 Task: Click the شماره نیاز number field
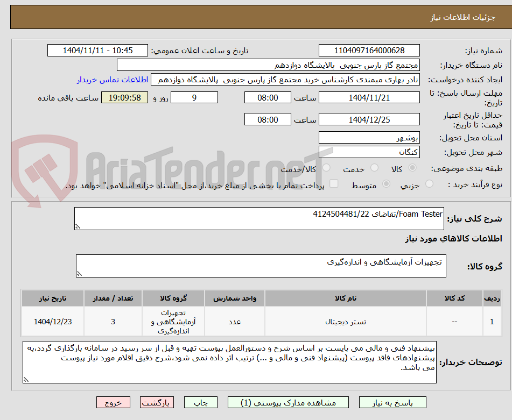[x=369, y=51]
